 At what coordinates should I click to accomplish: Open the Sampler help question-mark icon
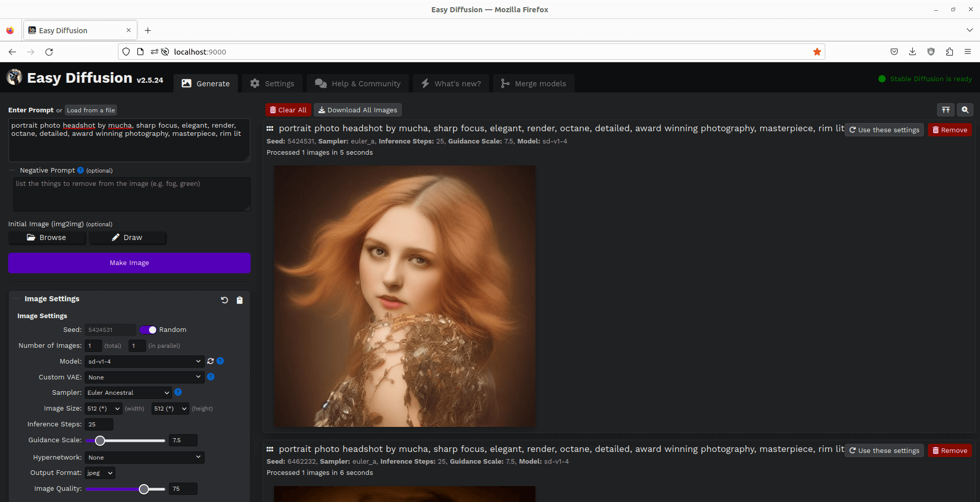tap(178, 392)
